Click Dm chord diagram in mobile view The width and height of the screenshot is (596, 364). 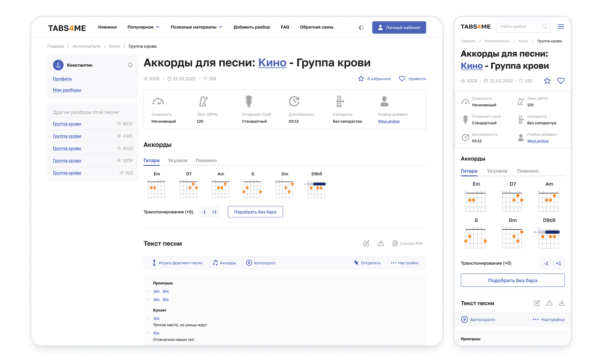pyautogui.click(x=512, y=237)
